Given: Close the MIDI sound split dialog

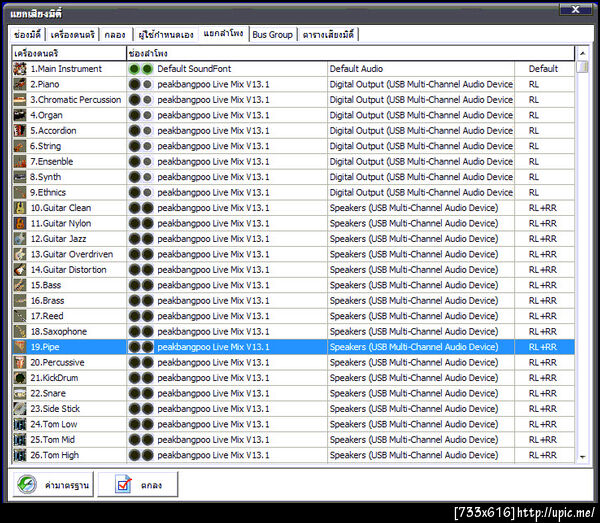Looking at the screenshot, I should (576, 10).
